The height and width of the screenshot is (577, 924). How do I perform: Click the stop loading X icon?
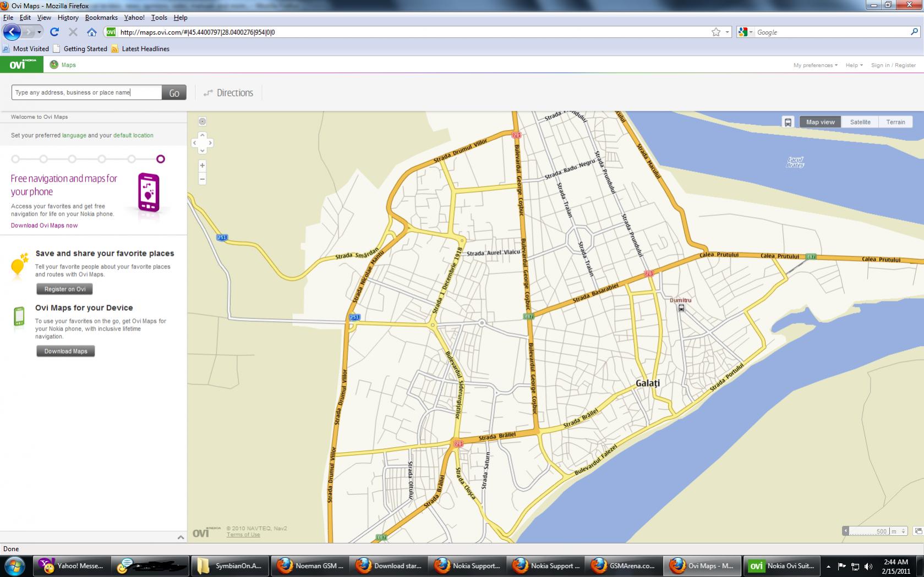coord(73,32)
